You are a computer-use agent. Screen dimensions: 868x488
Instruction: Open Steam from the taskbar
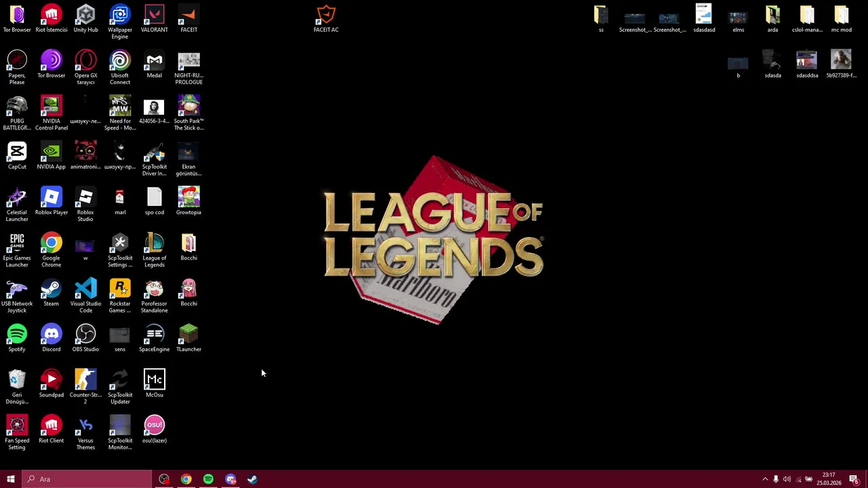[x=252, y=479]
